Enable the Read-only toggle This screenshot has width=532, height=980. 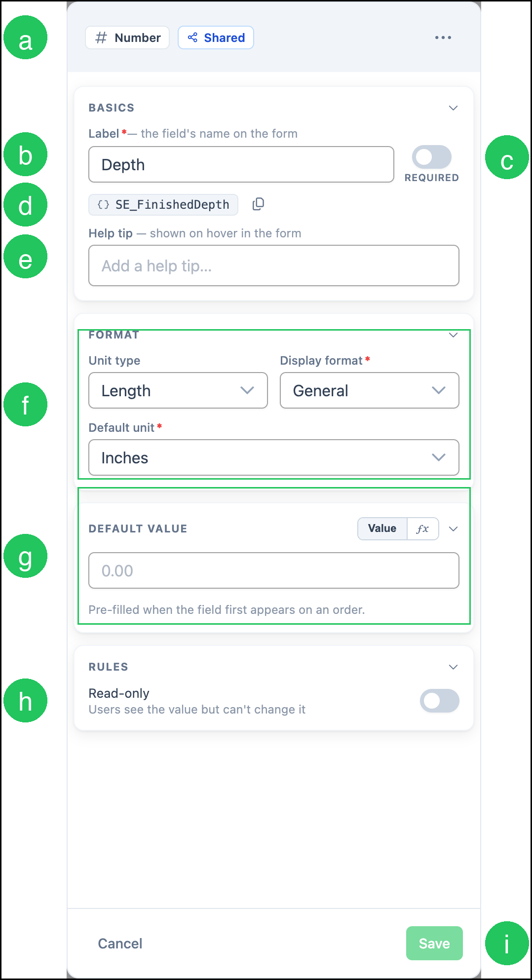pyautogui.click(x=440, y=701)
